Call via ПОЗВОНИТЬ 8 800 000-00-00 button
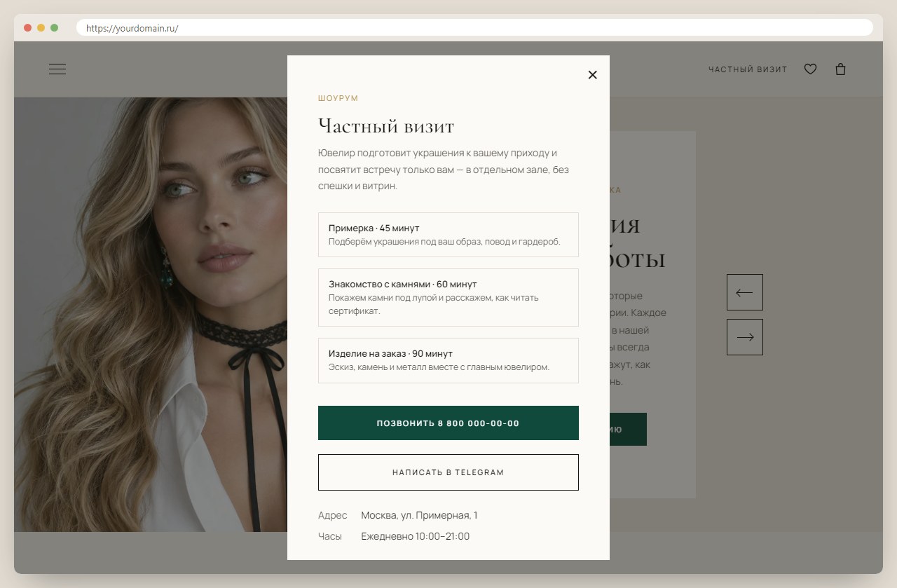The width and height of the screenshot is (897, 588). click(x=448, y=423)
